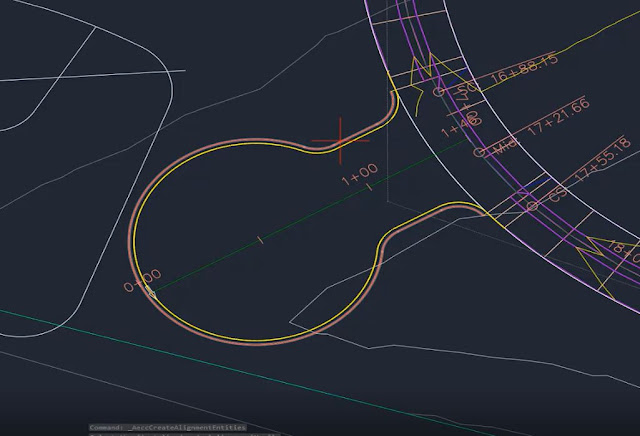This screenshot has height=436, width=640.
Task: Pick the SC point circle marker near 16+88.15
Action: point(439,91)
